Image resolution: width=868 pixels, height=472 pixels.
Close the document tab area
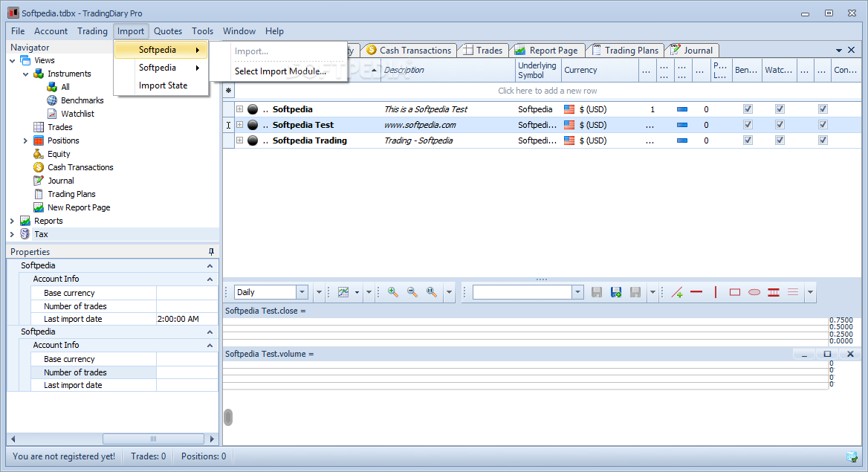[852, 50]
